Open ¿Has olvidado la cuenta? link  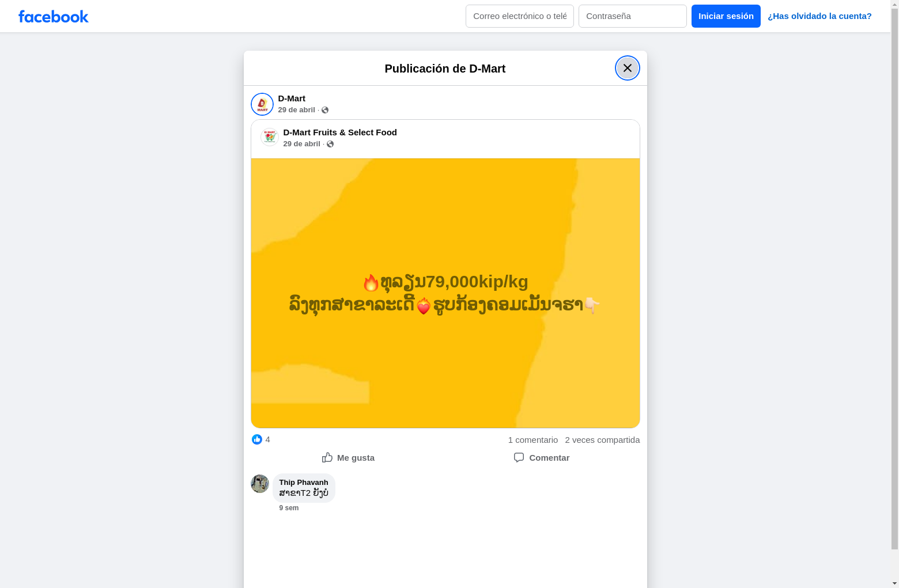pos(819,16)
